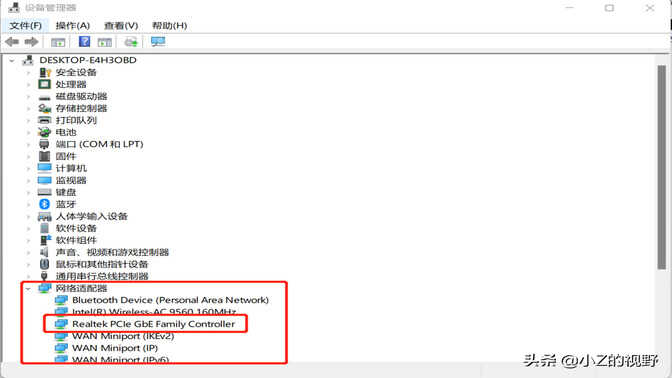Click the blue question mark Help icon
Viewport: 672px width, 378px height.
84,42
